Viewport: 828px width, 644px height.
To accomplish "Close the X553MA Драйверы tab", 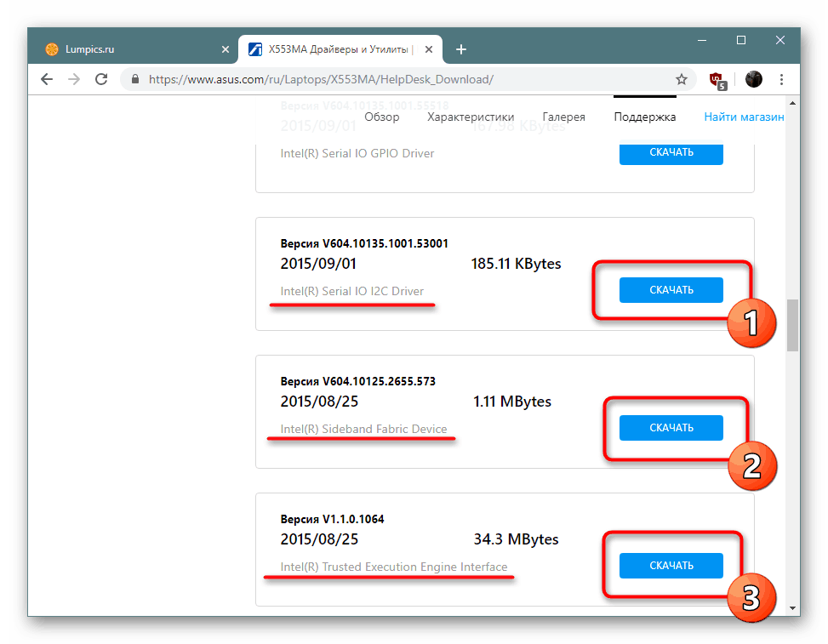I will point(429,49).
